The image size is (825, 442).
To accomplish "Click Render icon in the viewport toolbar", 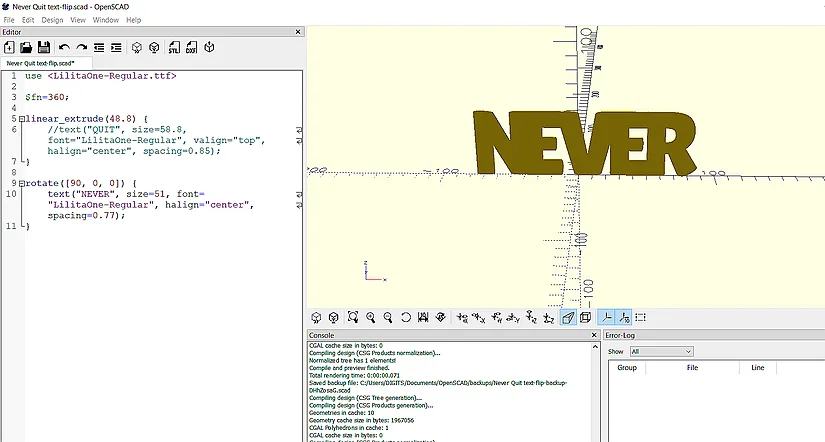I will pos(333,317).
